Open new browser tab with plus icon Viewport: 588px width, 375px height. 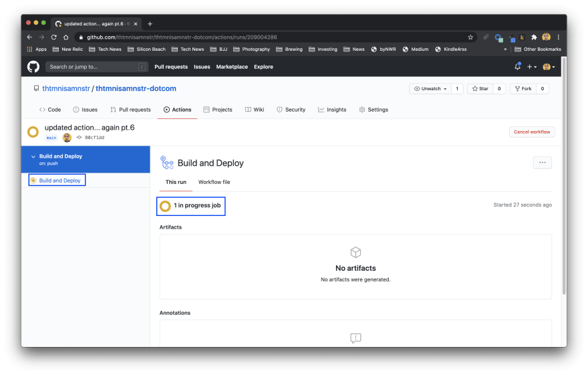pyautogui.click(x=150, y=23)
